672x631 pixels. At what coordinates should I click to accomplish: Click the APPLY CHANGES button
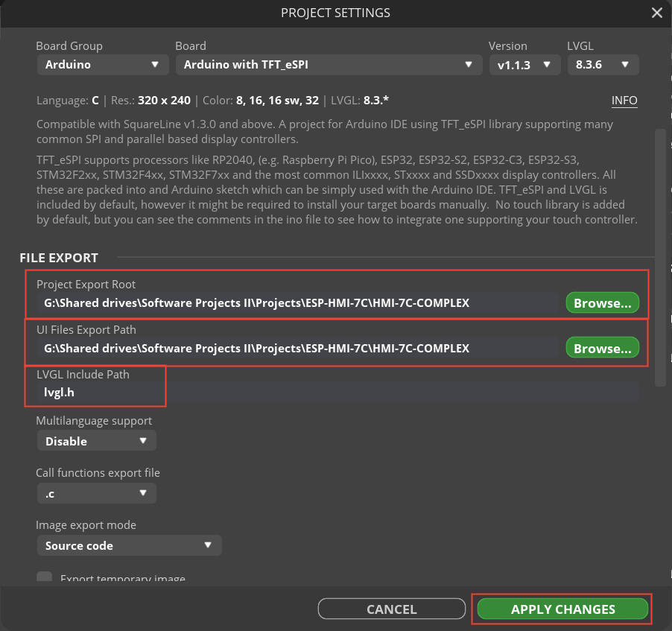click(562, 609)
